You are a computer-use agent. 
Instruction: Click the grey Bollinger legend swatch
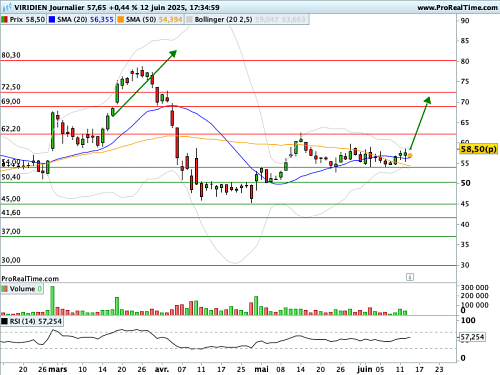(189, 20)
